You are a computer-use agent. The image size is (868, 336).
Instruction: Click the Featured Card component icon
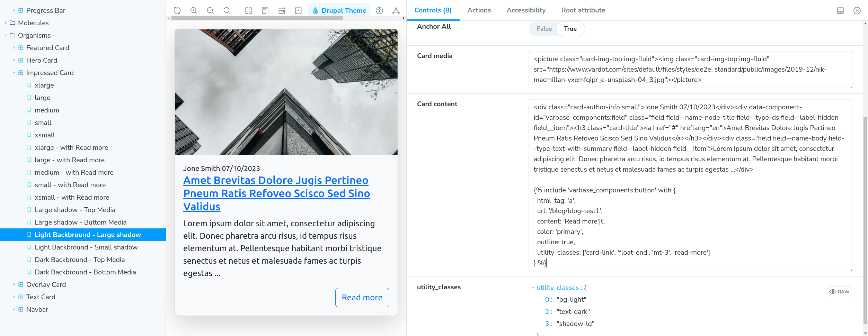[21, 48]
